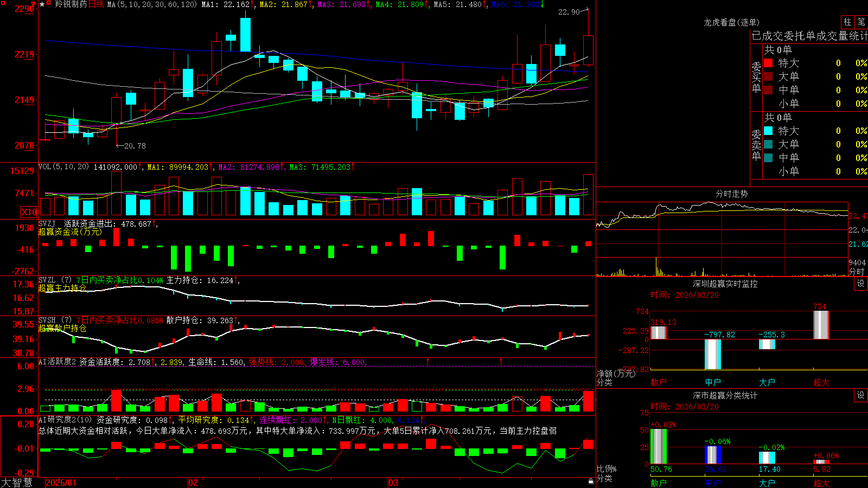The height and width of the screenshot is (488, 868).
Task: Click the AI活跃度2 indicator label
Action: click(58, 362)
